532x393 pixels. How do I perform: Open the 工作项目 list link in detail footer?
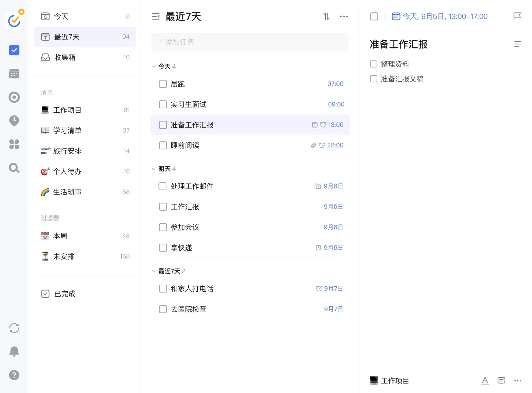pyautogui.click(x=395, y=381)
